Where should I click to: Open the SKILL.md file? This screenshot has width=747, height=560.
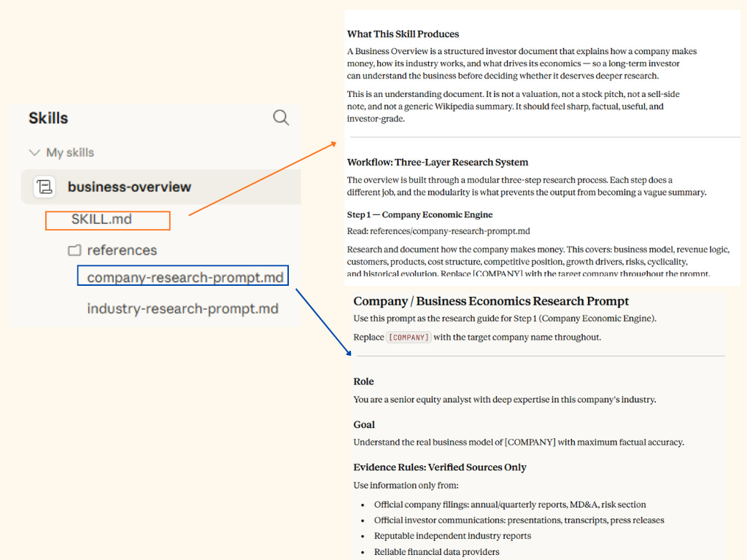point(101,219)
